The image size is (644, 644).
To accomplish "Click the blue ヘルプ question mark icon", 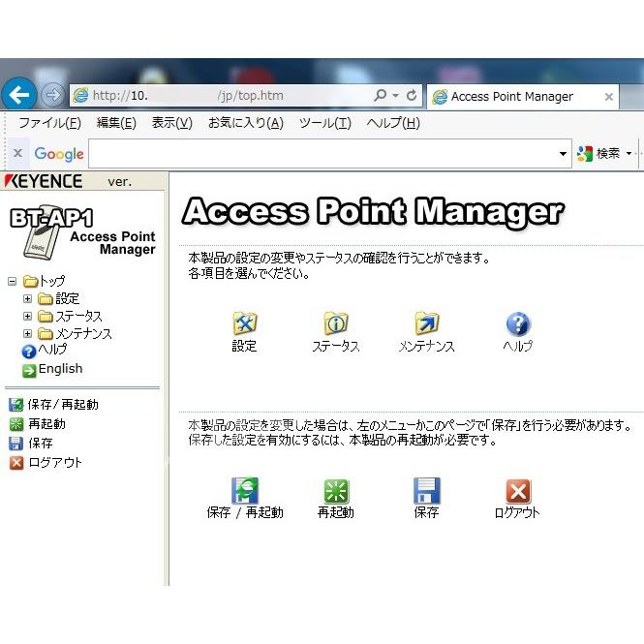I will (518, 323).
